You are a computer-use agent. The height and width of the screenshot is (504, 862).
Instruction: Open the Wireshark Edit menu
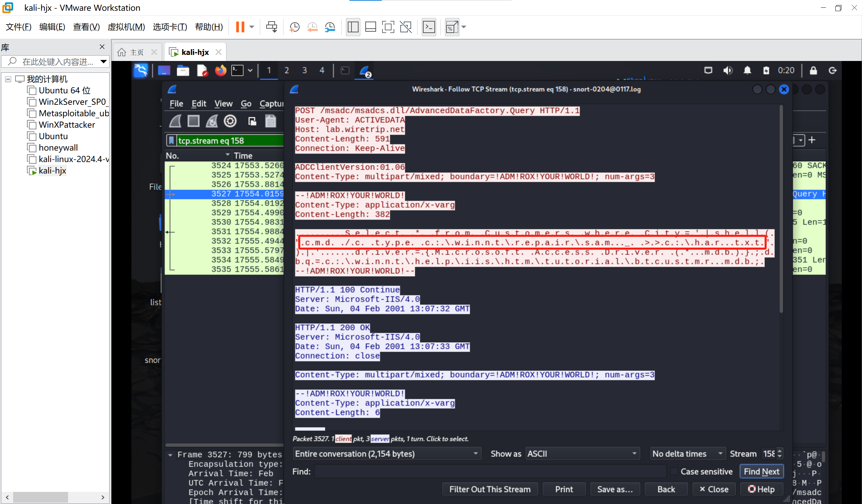[199, 104]
